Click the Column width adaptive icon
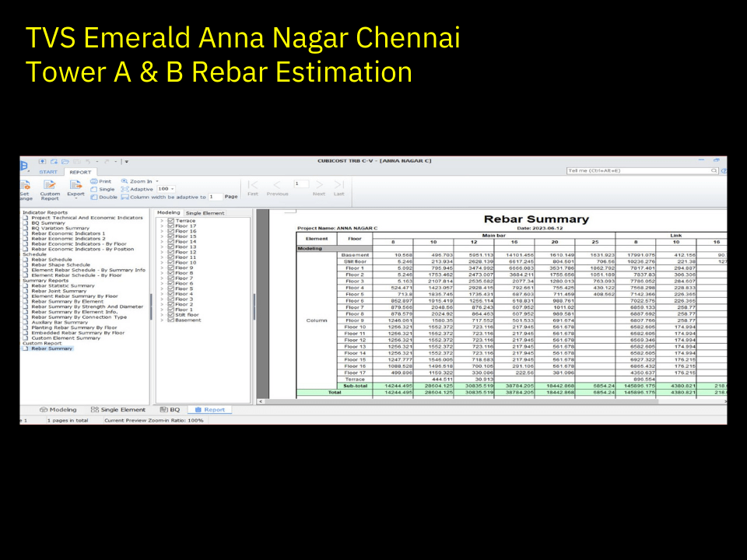The height and width of the screenshot is (560, 747). point(124,197)
